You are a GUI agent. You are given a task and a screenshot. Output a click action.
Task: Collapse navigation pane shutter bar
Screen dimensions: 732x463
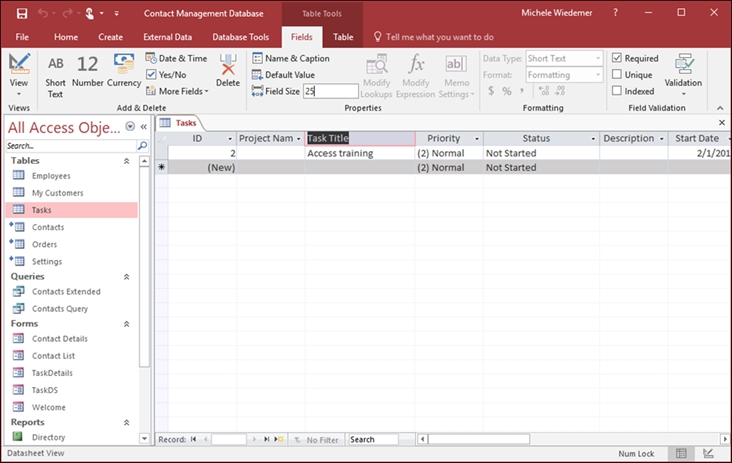[x=144, y=126]
